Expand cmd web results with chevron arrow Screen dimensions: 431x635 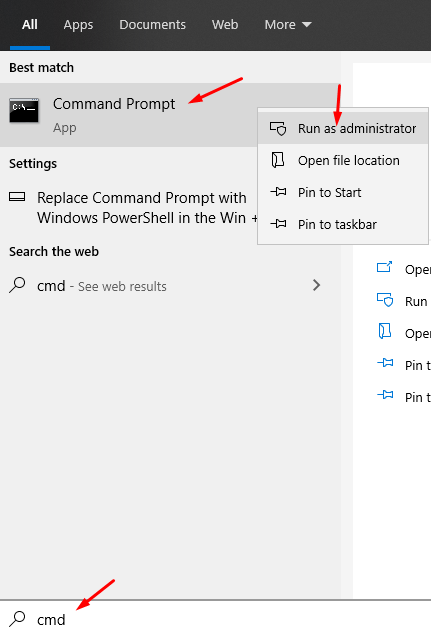(x=316, y=285)
